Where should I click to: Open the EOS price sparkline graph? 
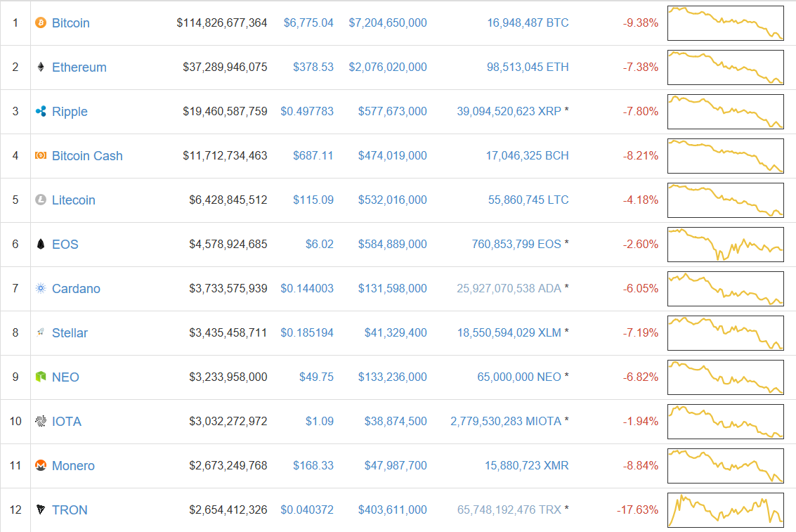pos(725,245)
